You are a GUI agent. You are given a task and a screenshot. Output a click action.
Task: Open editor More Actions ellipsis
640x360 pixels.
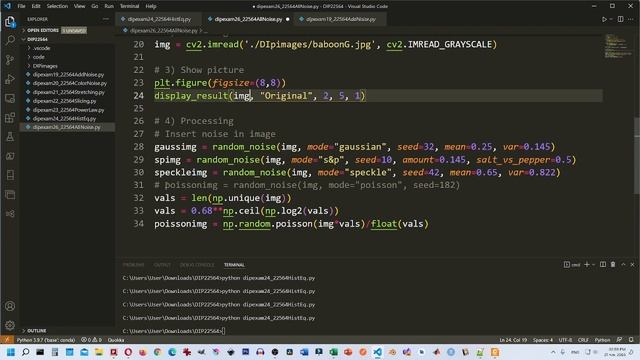(631, 19)
